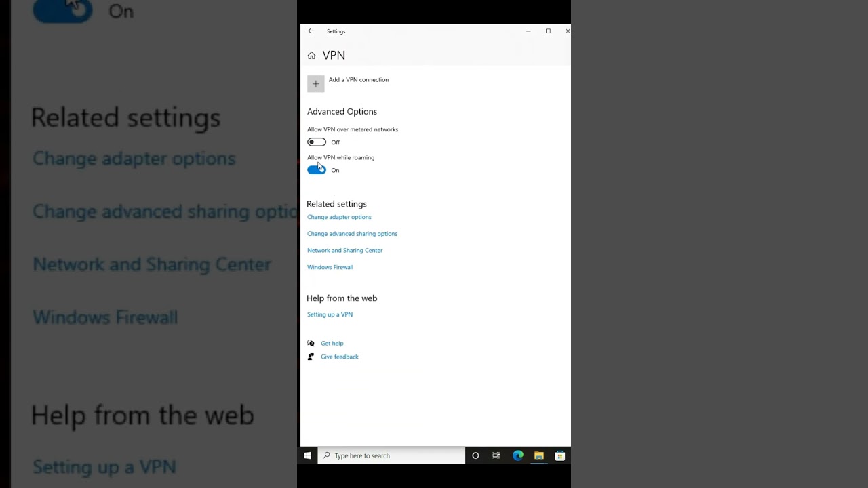Click Add a VPN connection label
Image resolution: width=868 pixels, height=488 pixels.
[359, 80]
